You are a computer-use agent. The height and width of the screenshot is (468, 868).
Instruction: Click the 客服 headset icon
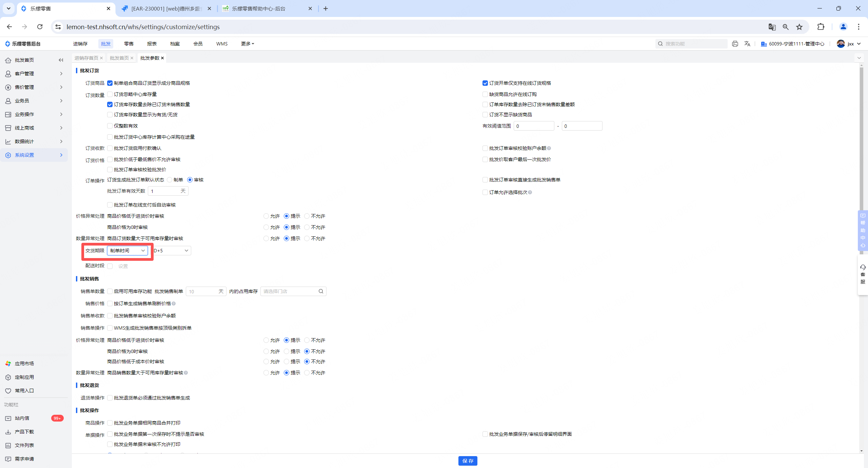click(x=863, y=268)
